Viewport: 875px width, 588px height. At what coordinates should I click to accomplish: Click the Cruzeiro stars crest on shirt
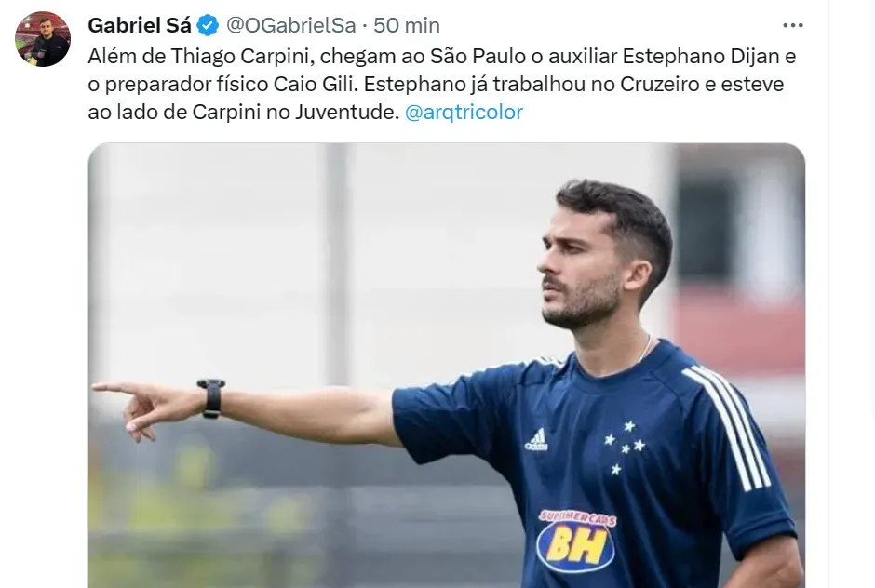[625, 448]
